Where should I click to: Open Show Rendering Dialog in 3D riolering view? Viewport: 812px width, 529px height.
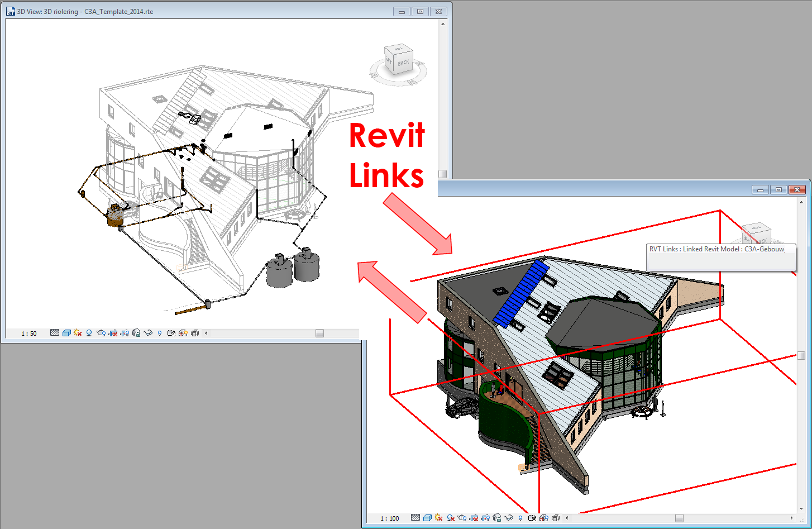pos(101,333)
